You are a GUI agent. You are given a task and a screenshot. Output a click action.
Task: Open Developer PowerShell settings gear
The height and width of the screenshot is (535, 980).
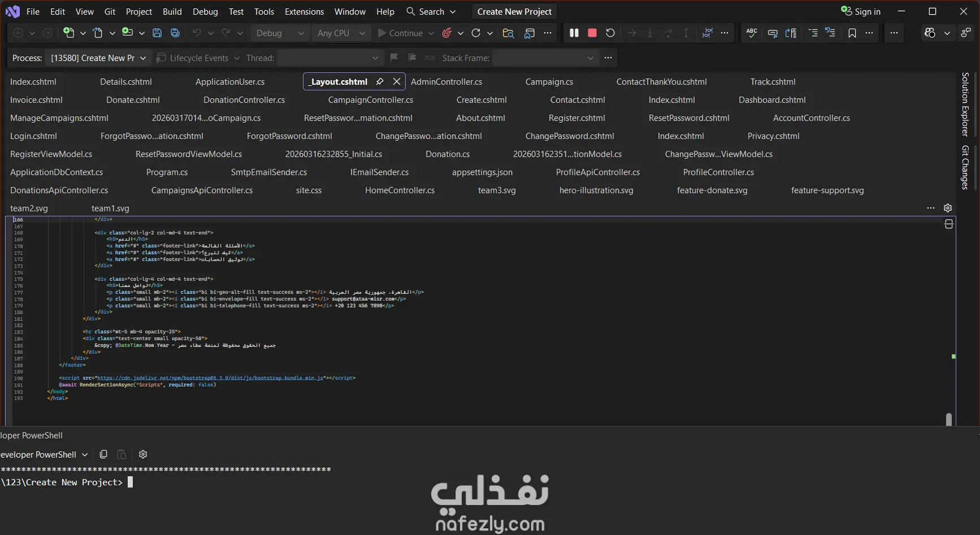(143, 454)
